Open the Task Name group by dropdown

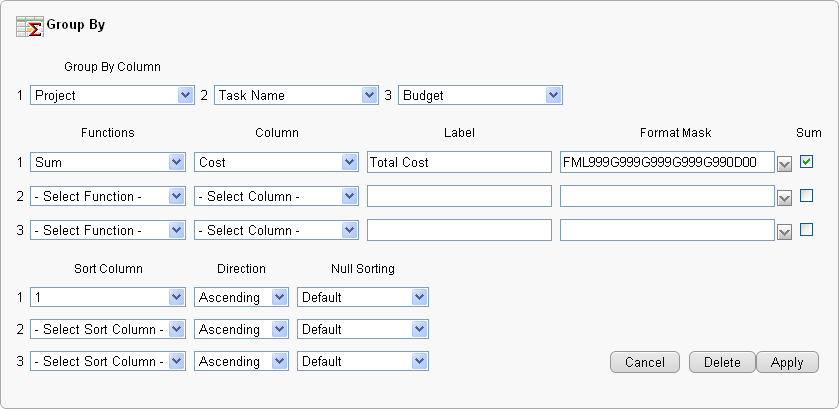(295, 95)
